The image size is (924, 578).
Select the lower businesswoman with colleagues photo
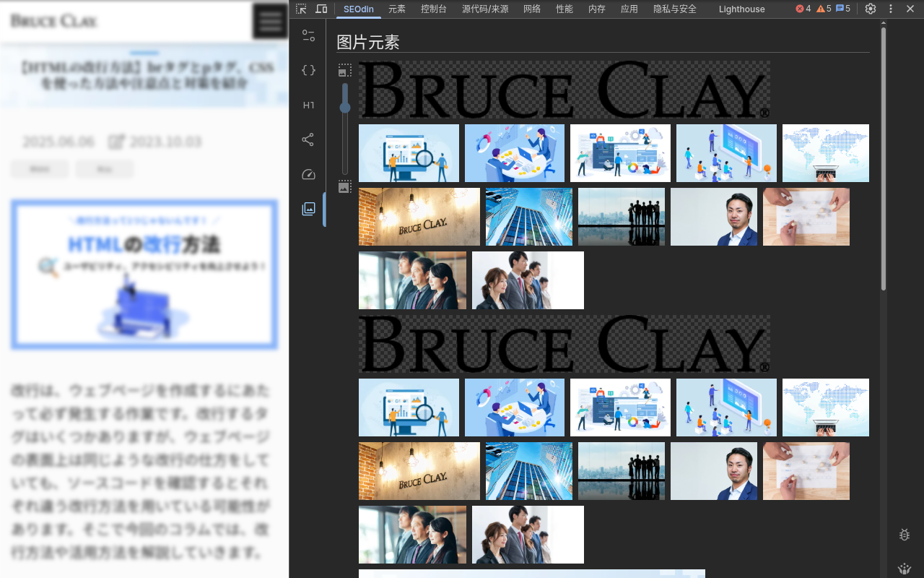click(x=528, y=535)
